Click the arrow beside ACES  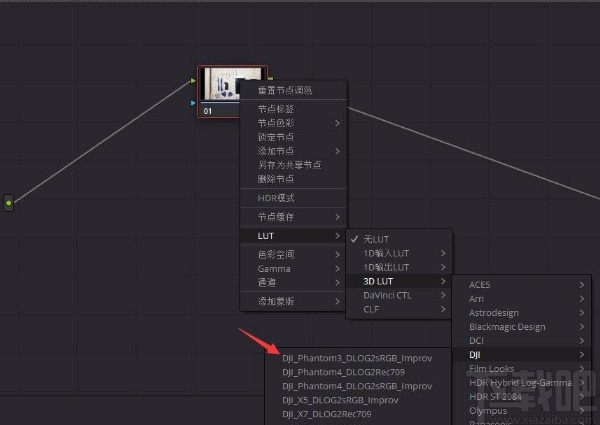(x=582, y=285)
